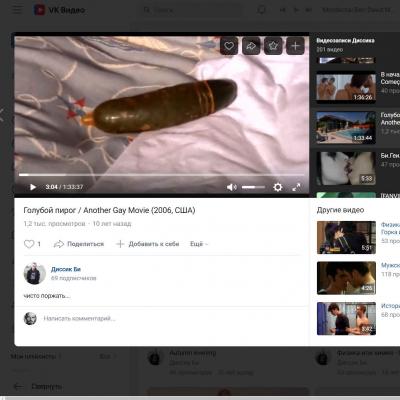The image size is (400, 400).
Task: Enter fullscreen mode
Action: point(296,187)
